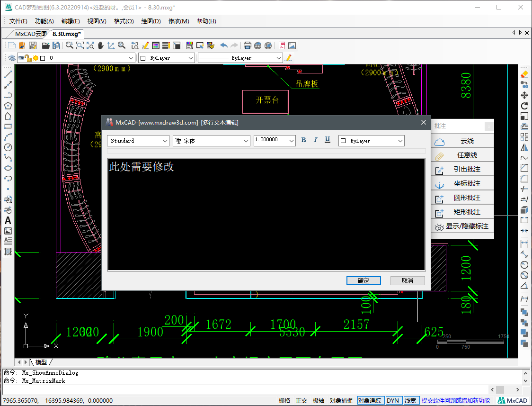Viewport: 532px width, 406px height.
Task: Open the layer 0 dropdown in toolbar
Action: click(x=76, y=58)
